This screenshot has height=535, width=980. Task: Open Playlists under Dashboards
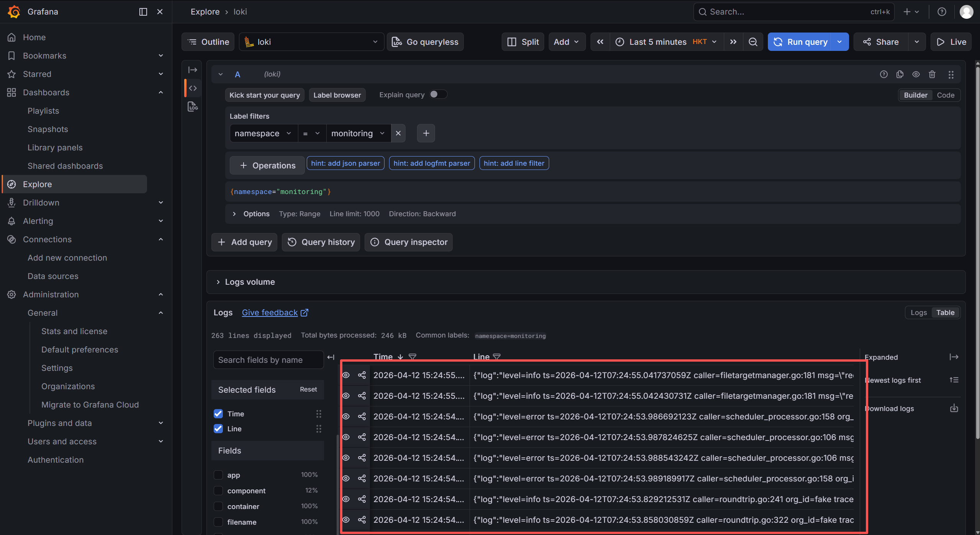pos(43,111)
